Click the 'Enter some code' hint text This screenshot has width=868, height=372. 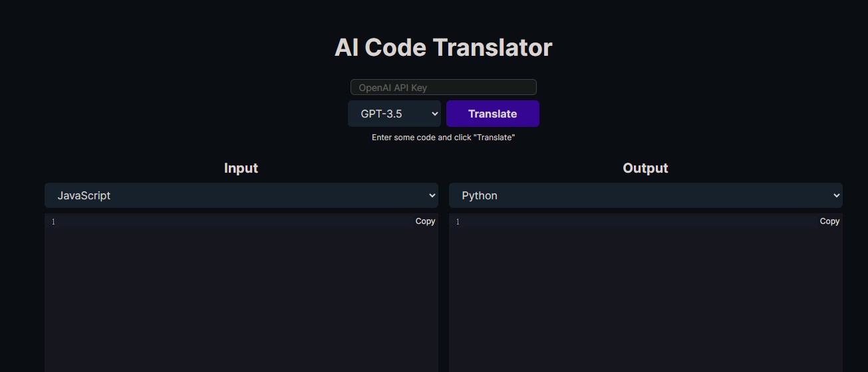tap(443, 138)
